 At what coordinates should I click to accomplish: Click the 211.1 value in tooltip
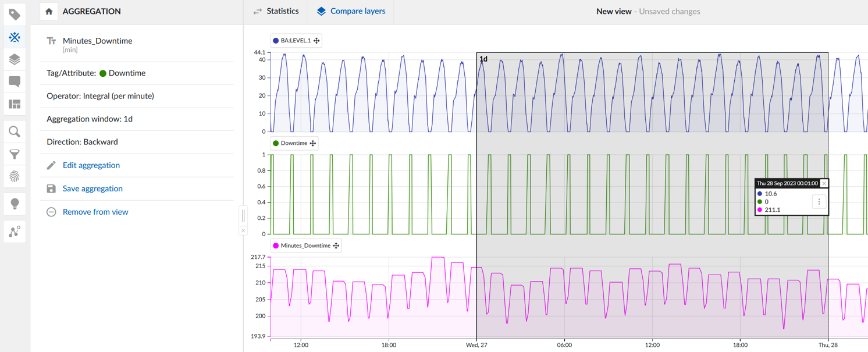(x=773, y=210)
